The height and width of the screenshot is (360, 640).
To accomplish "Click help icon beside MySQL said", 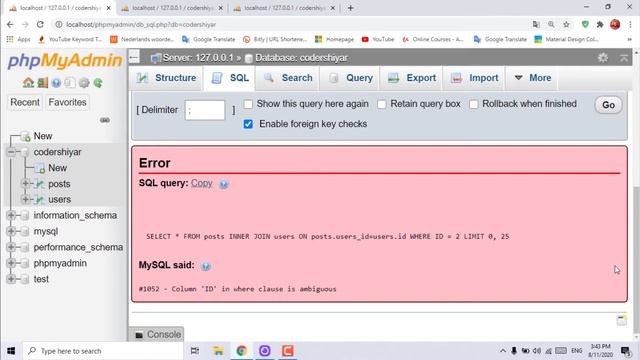I will tap(206, 266).
